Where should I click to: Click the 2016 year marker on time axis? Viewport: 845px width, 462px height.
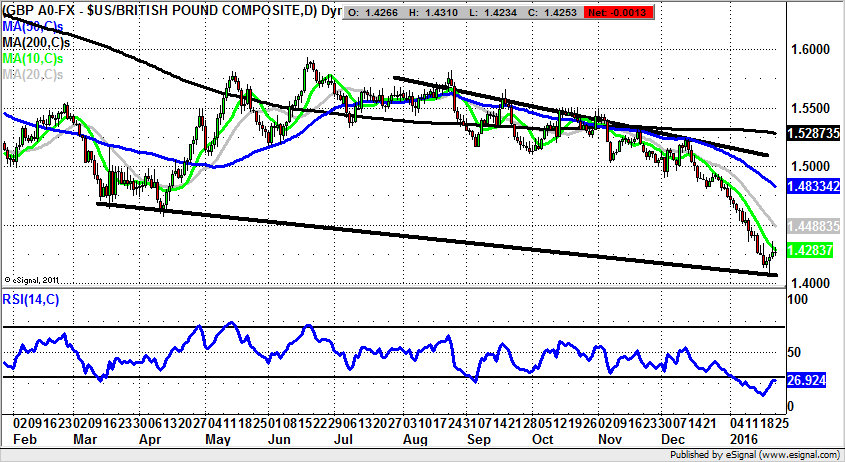click(742, 439)
